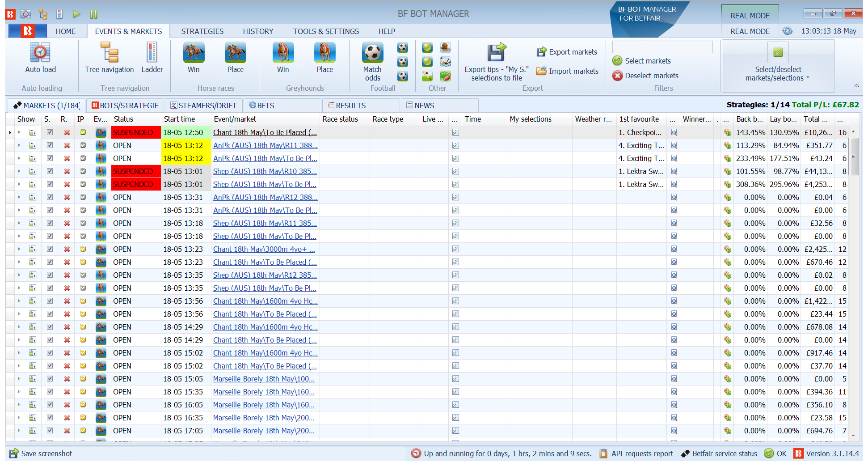This screenshot has height=466, width=868.
Task: Click Import markets button
Action: click(567, 71)
